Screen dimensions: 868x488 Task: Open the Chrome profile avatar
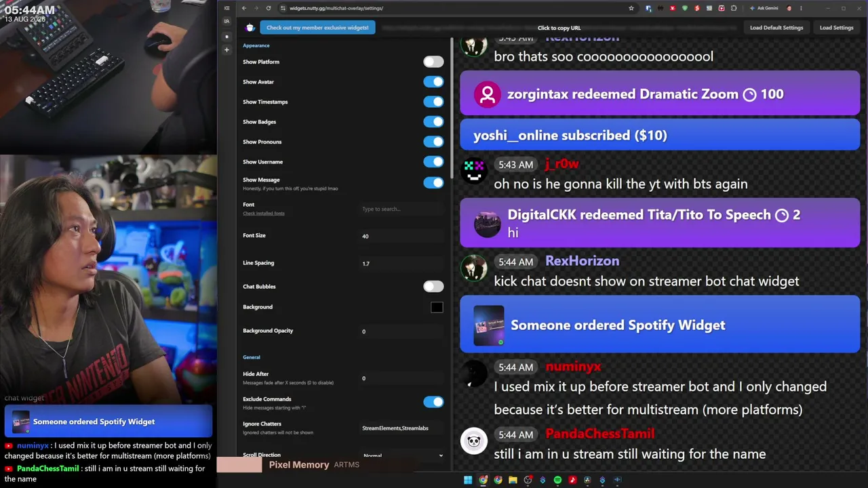(789, 8)
